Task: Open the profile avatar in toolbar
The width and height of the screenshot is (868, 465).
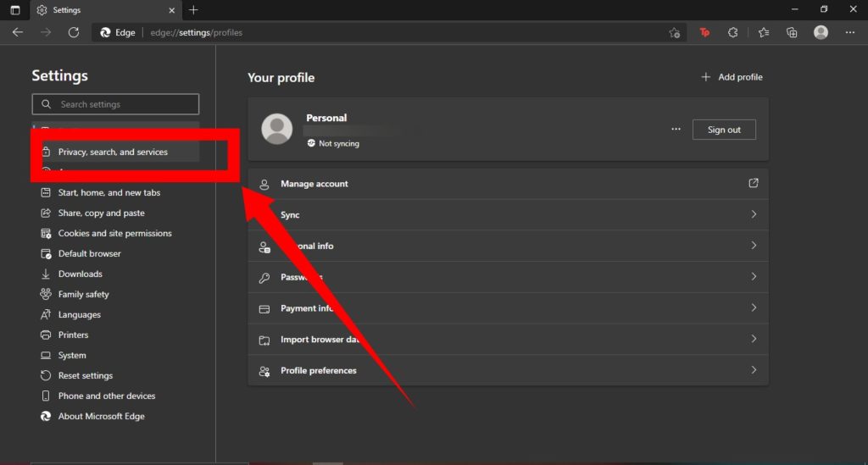Action: [821, 33]
